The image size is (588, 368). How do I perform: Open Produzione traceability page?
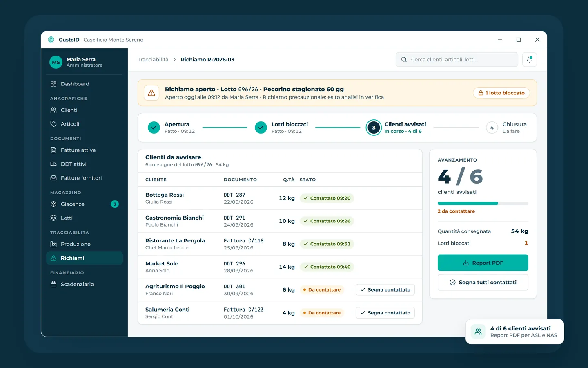click(85, 244)
